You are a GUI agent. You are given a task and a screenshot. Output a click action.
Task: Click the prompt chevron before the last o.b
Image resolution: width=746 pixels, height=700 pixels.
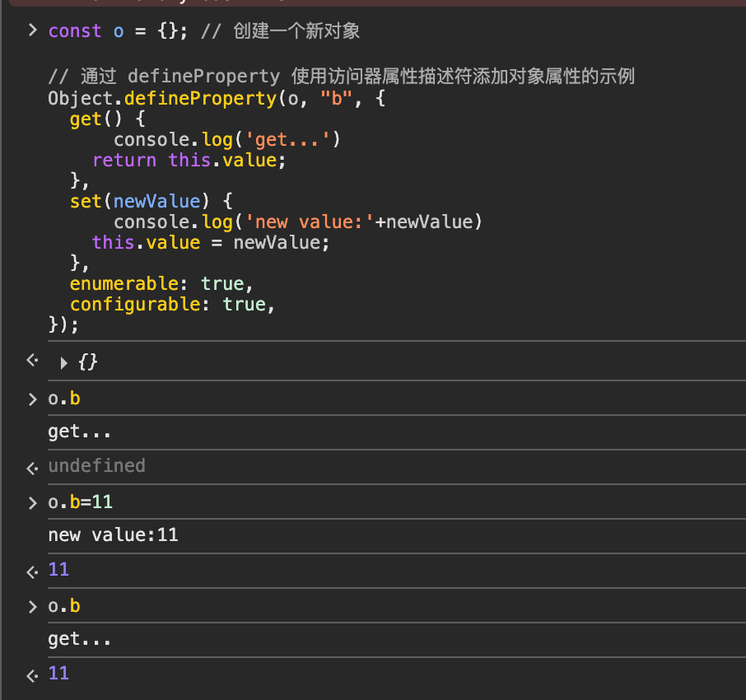31,605
